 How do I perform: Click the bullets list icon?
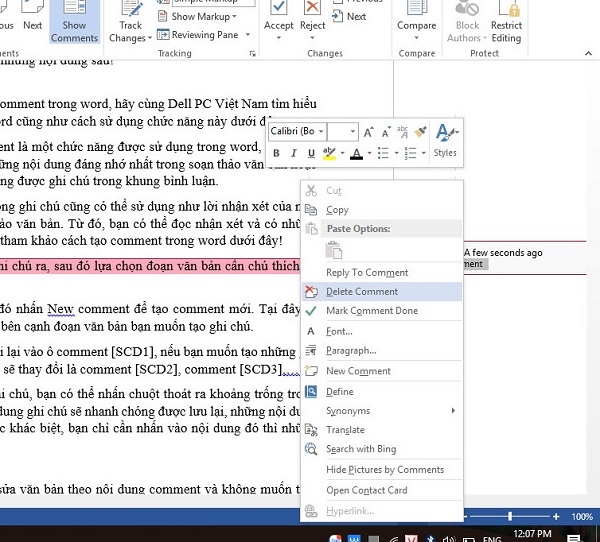coord(383,153)
